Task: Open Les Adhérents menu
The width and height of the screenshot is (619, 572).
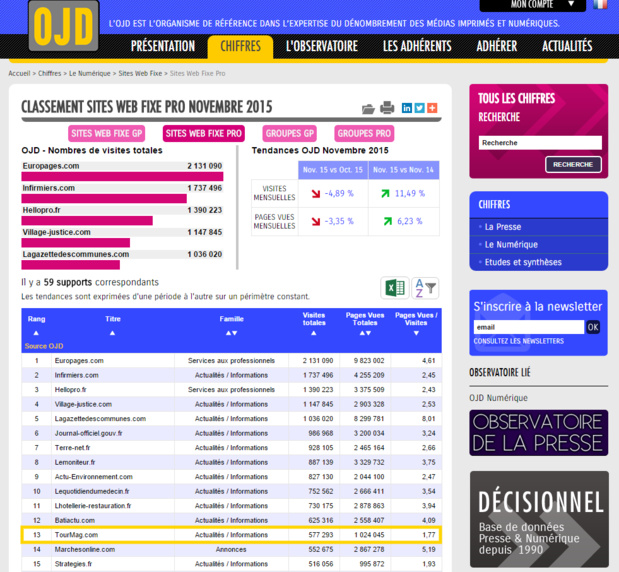Action: coord(417,46)
